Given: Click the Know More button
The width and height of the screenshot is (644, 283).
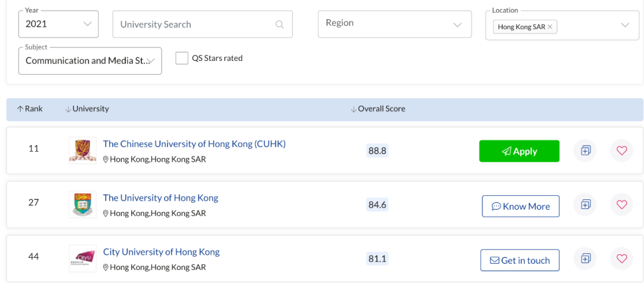Looking at the screenshot, I should pyautogui.click(x=521, y=207).
